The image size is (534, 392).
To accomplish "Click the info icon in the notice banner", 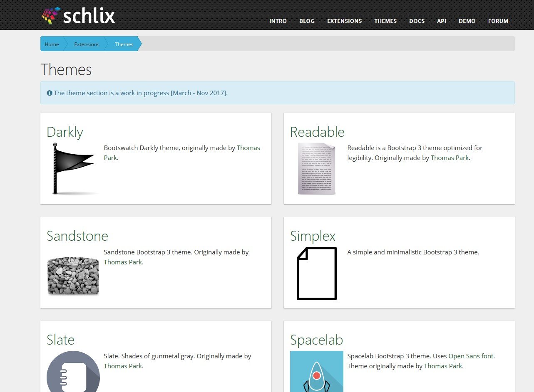I will (50, 93).
